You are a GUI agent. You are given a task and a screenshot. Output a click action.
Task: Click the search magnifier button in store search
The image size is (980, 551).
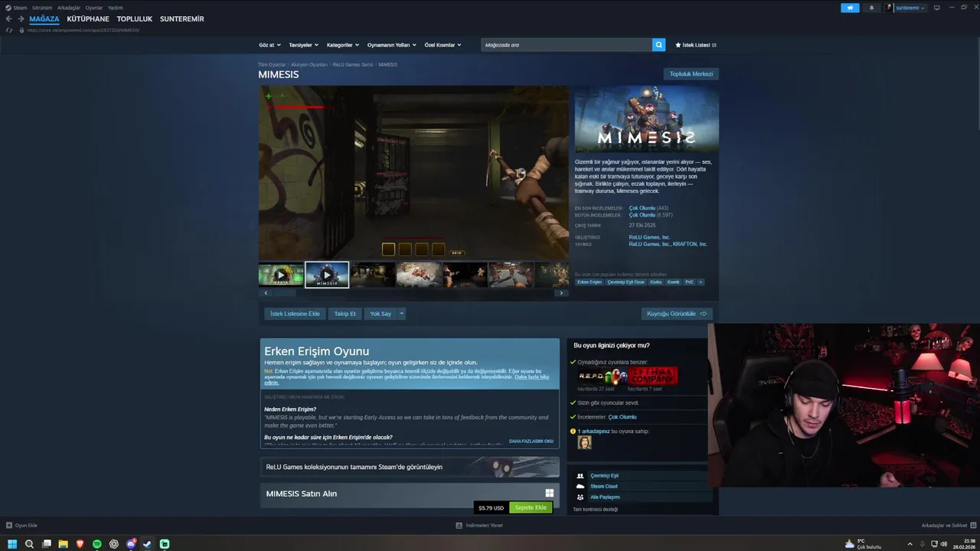(658, 45)
